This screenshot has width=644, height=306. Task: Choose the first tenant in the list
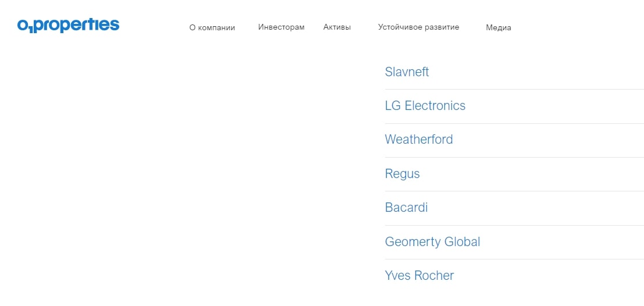click(x=407, y=72)
